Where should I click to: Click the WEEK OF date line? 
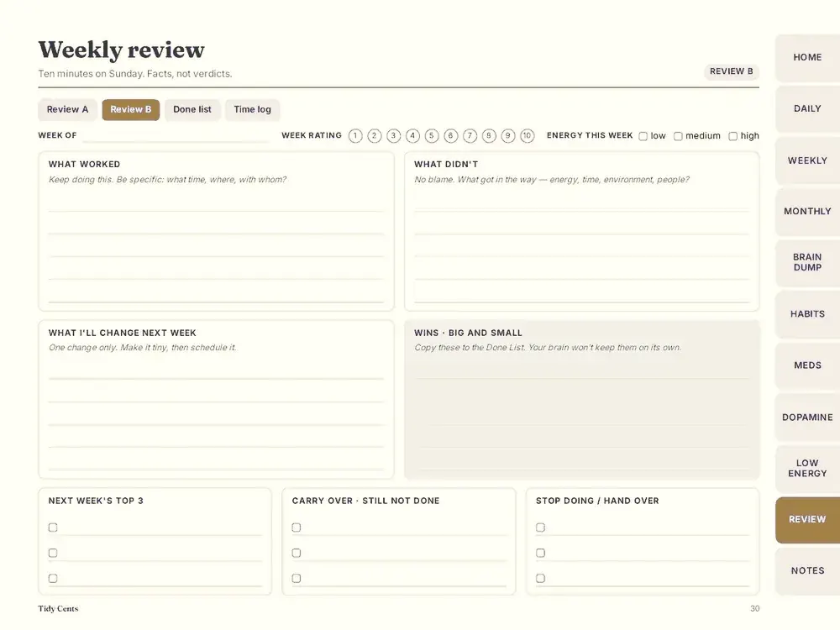176,137
